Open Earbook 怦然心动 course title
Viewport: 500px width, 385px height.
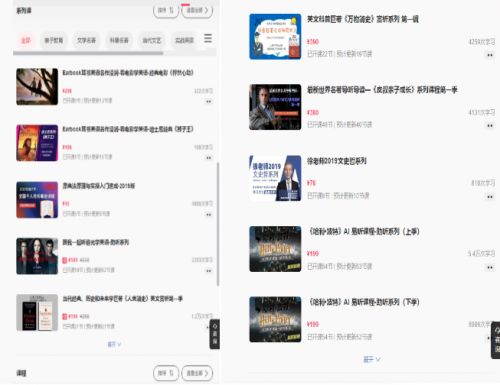128,73
